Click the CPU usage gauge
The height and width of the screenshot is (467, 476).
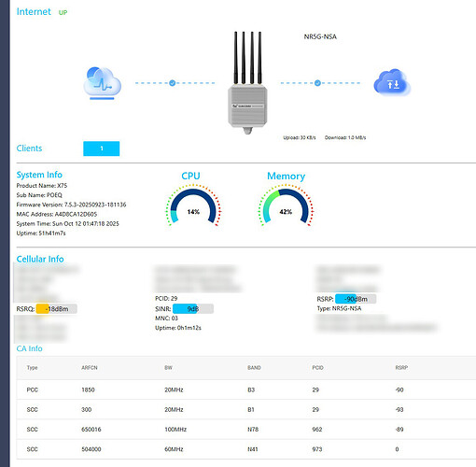tap(193, 205)
